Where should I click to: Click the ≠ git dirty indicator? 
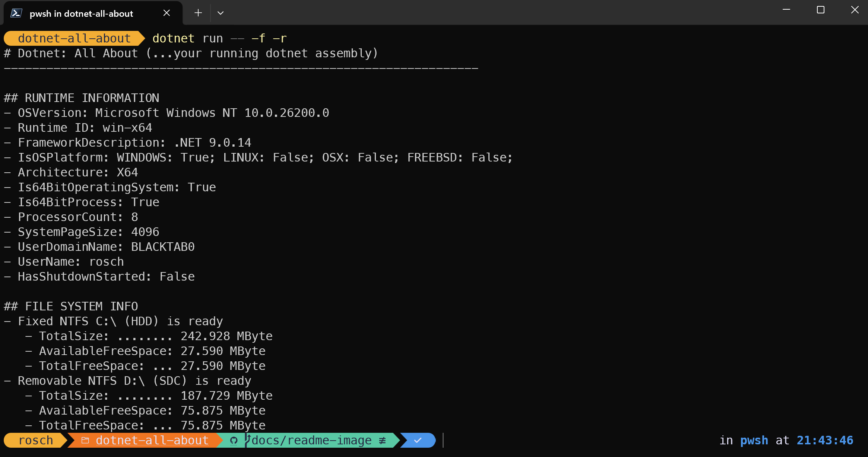pyautogui.click(x=383, y=440)
